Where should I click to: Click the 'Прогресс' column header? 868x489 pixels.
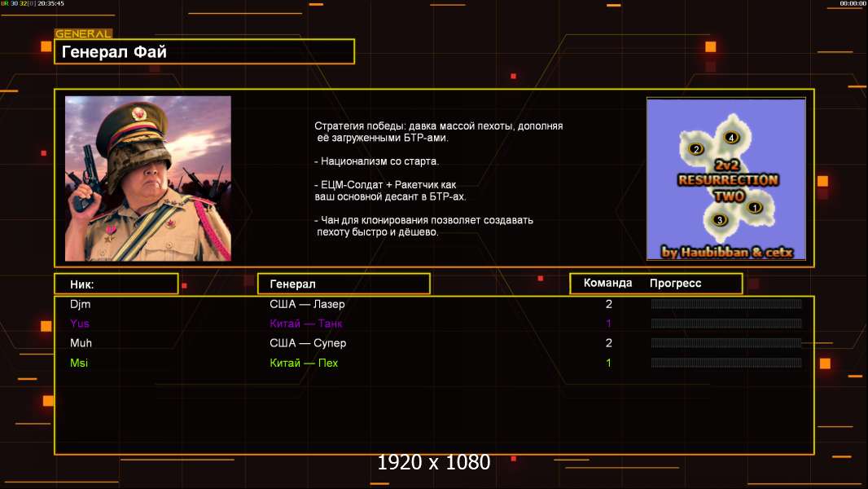pyautogui.click(x=675, y=283)
